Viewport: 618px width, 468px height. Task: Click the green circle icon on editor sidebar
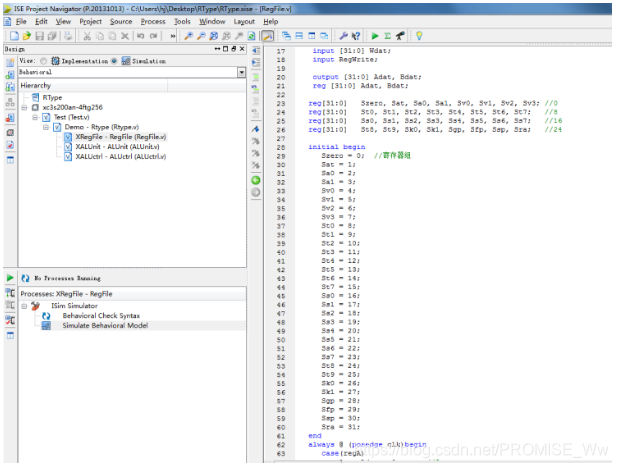point(256,180)
